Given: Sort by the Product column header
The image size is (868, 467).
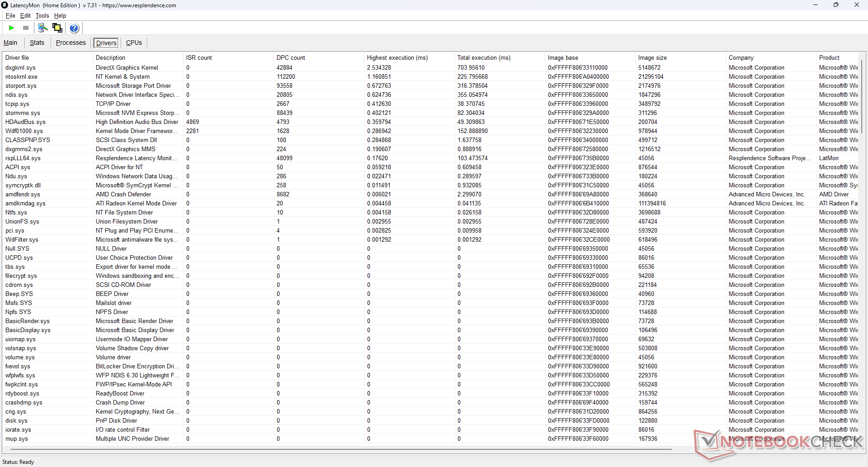Looking at the screenshot, I should point(837,57).
